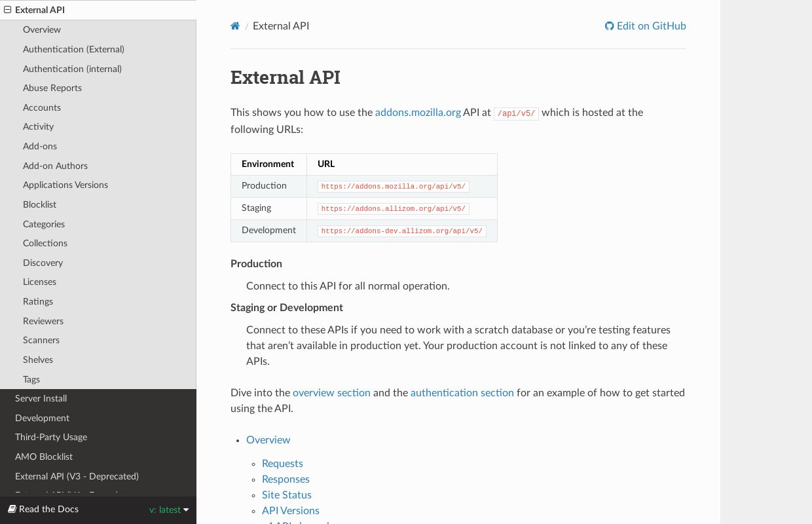Click the home icon in breadcrumb
This screenshot has width=812, height=524.
point(235,26)
